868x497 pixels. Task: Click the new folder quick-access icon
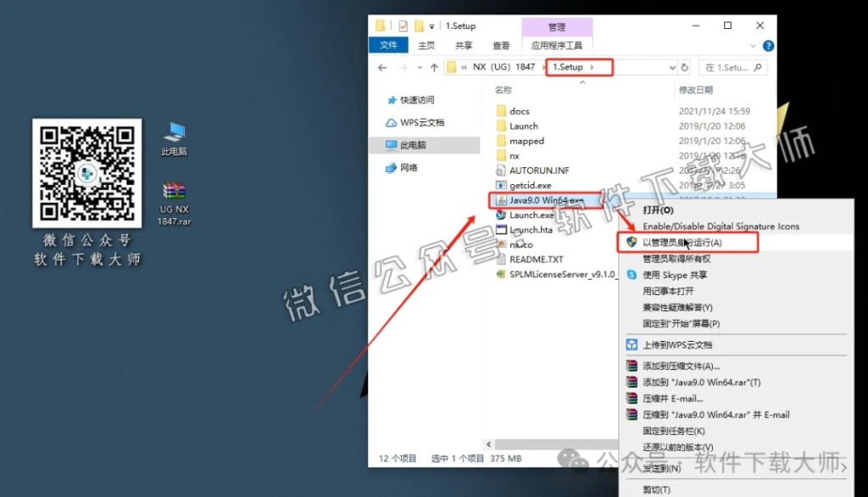[x=419, y=25]
